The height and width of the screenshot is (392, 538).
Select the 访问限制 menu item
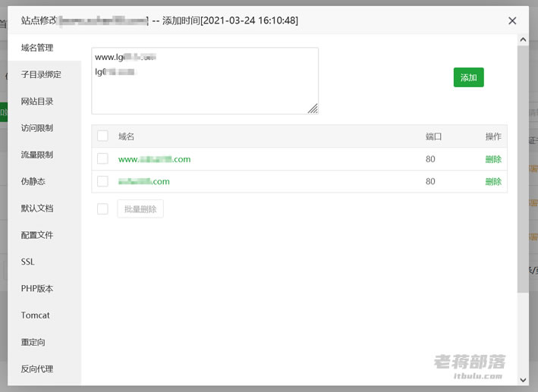(x=37, y=128)
